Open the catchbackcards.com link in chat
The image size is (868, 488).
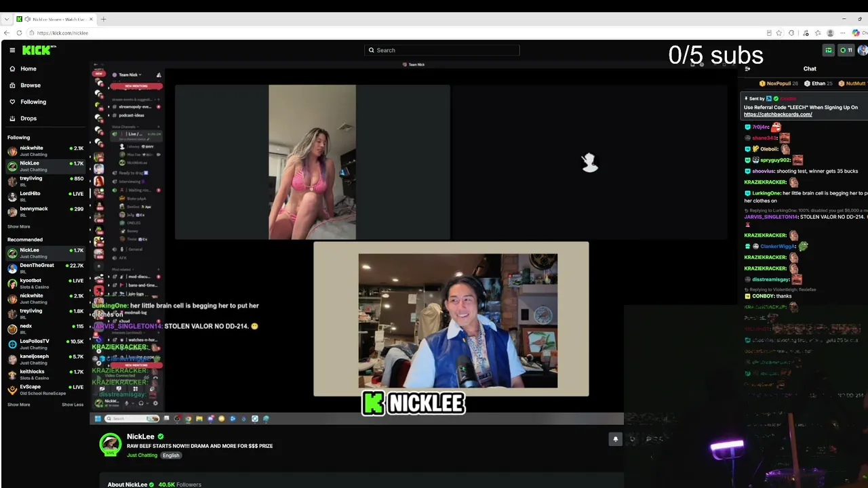tap(778, 115)
